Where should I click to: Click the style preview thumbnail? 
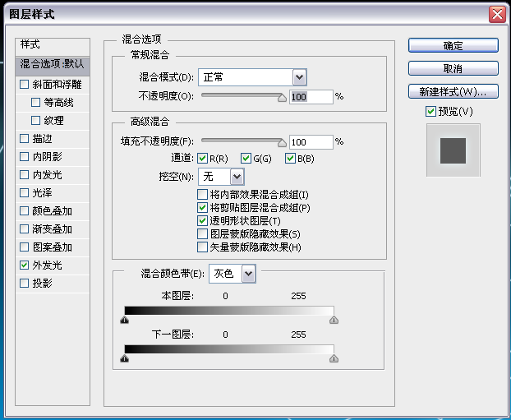[453, 150]
